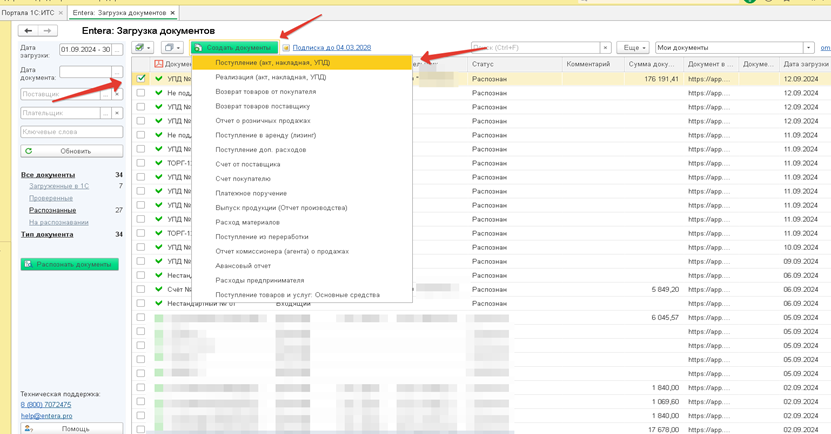Click the green check icon in the Счёт № row
Screen dimensions: 831x434
158,289
